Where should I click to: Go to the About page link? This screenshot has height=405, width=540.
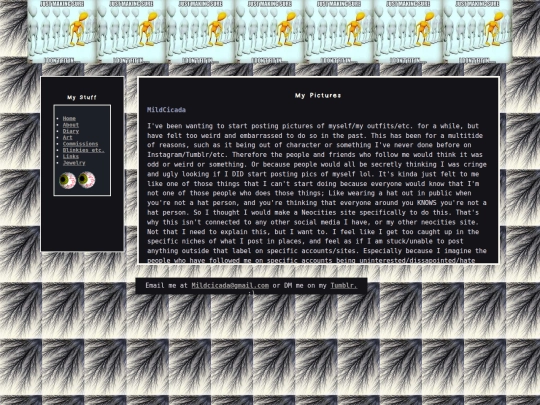[x=71, y=125]
